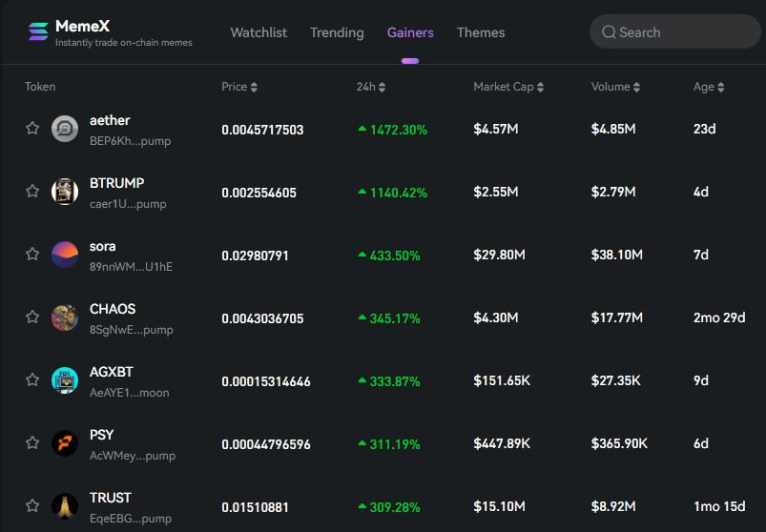Image resolution: width=766 pixels, height=532 pixels.
Task: Open the TRUST token name
Action: point(111,498)
